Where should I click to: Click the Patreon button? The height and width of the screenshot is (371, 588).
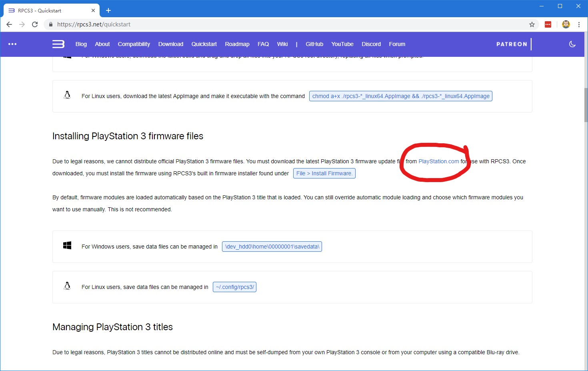(512, 44)
